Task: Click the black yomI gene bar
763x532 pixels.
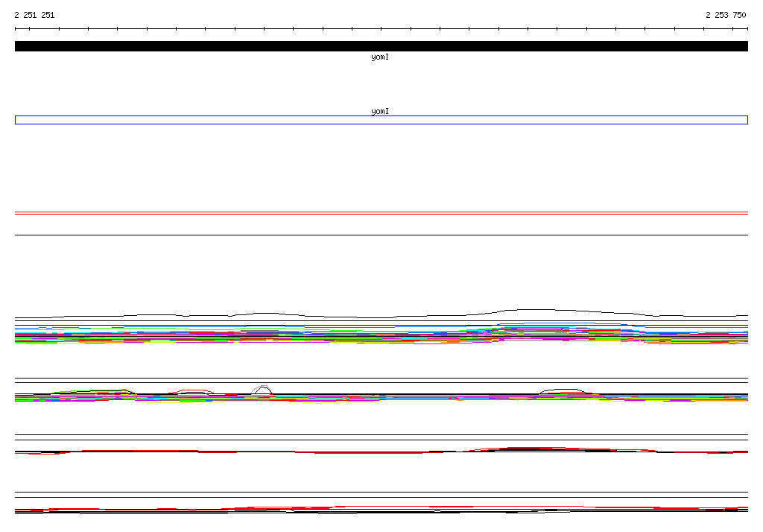Action: [x=381, y=46]
